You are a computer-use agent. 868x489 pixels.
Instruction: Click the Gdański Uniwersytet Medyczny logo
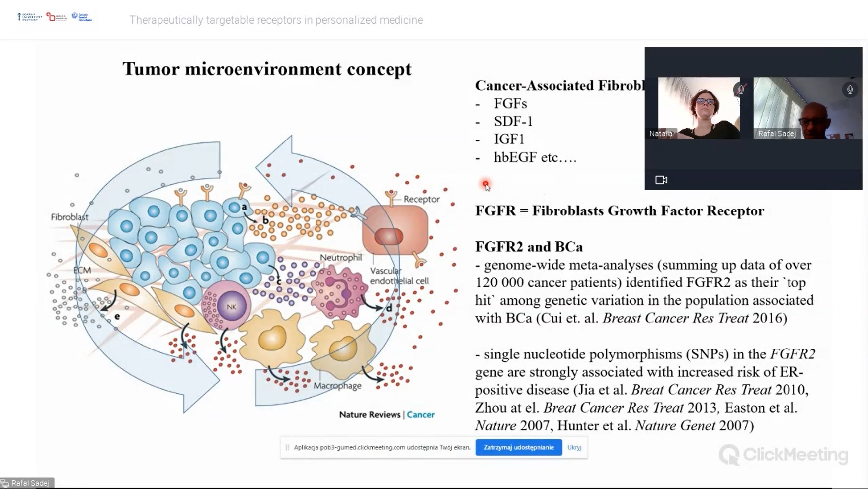[x=29, y=17]
